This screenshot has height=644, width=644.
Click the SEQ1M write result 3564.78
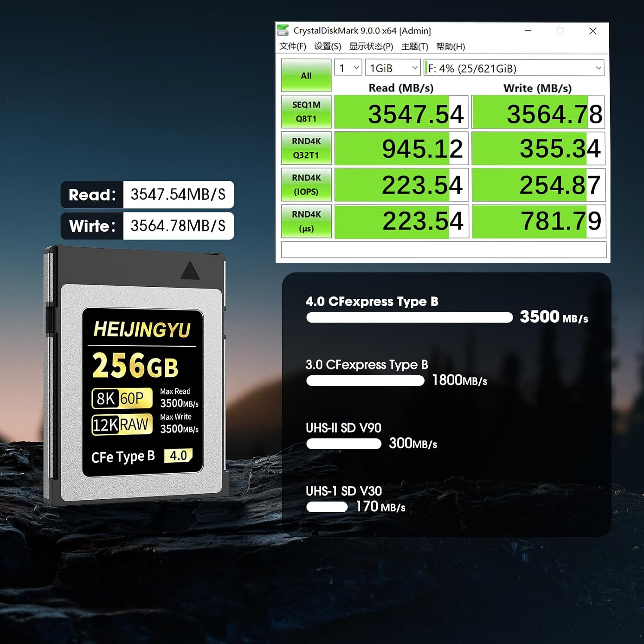tap(538, 112)
